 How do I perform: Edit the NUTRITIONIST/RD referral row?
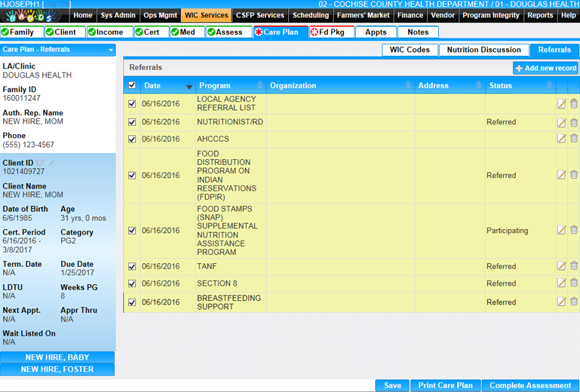(561, 122)
